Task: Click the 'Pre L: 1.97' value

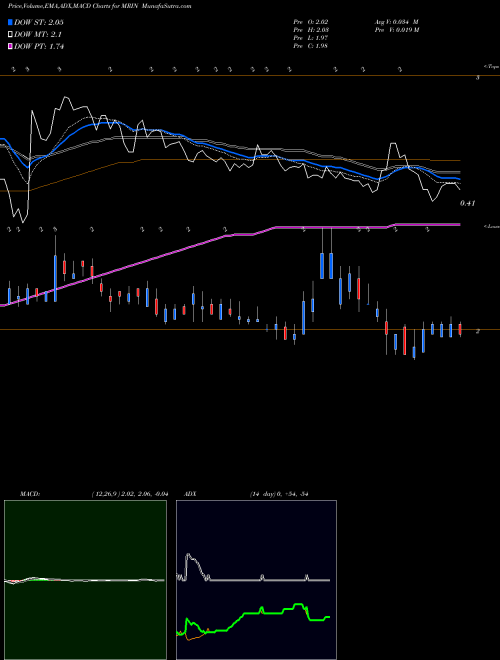Action: point(311,38)
